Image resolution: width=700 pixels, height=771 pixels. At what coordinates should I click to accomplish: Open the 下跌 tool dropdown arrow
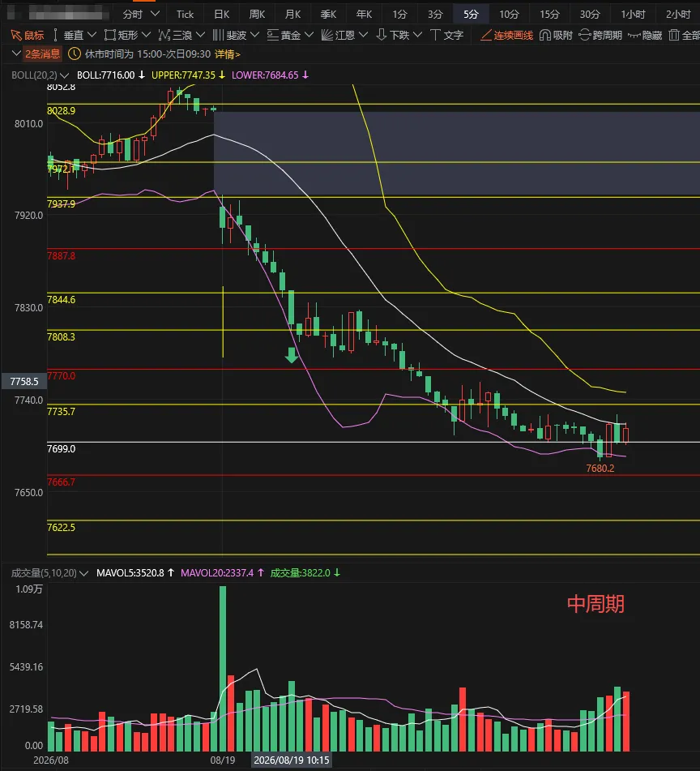tap(417, 35)
